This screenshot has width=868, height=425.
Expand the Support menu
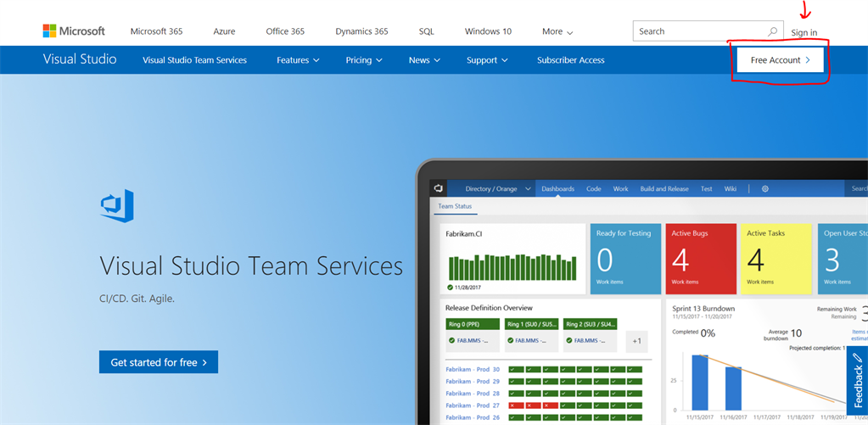pos(487,59)
